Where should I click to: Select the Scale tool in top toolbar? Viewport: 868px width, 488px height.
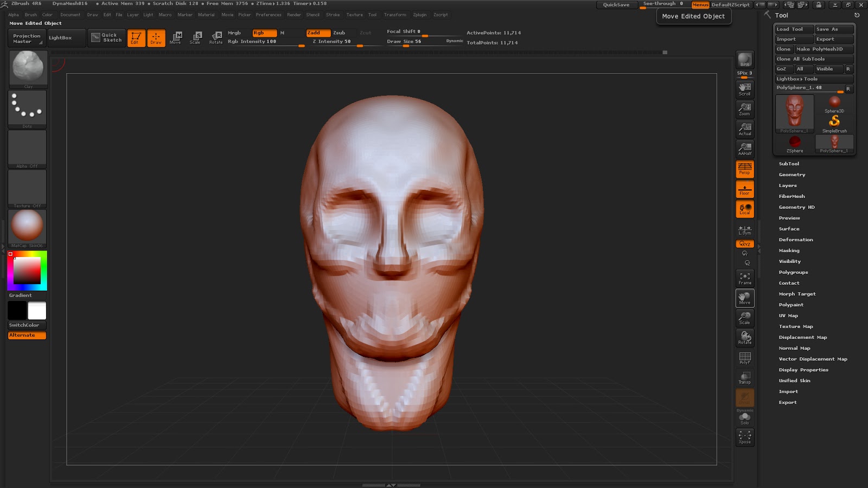[195, 37]
